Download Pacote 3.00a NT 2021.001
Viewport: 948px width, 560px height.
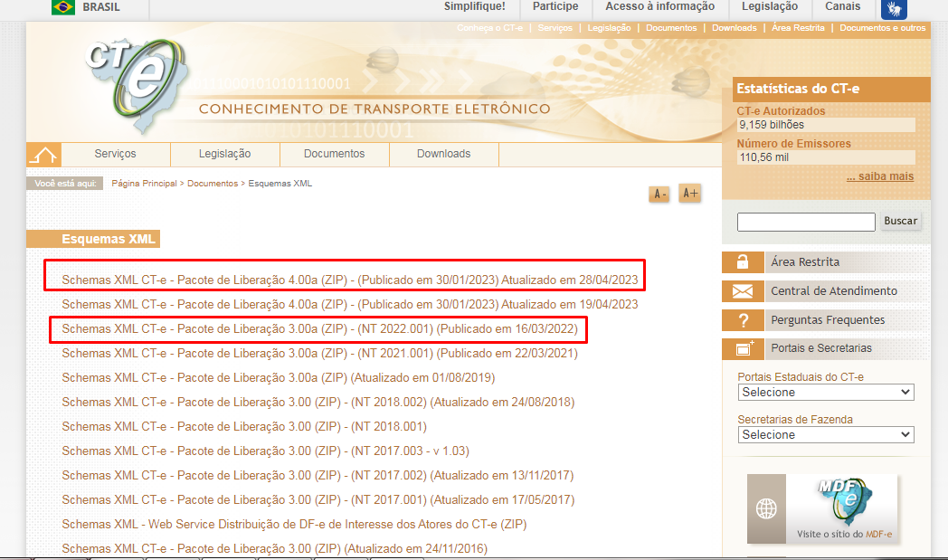(320, 353)
